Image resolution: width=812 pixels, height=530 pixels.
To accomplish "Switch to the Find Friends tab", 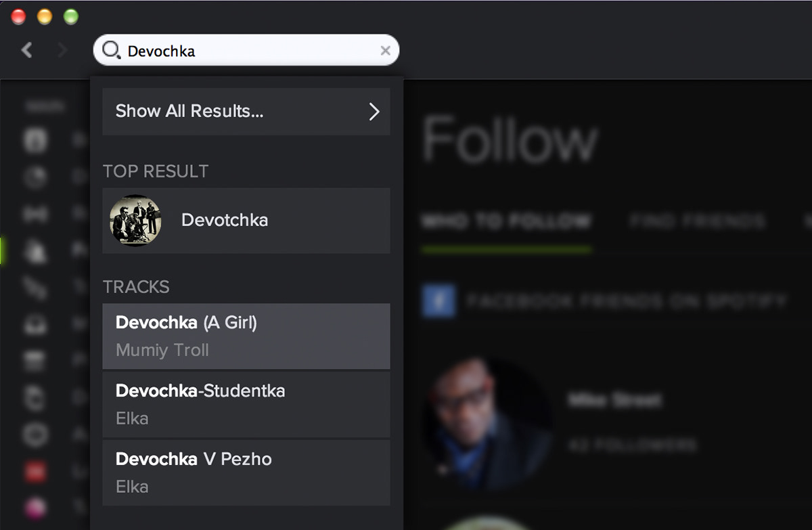I will [x=697, y=221].
